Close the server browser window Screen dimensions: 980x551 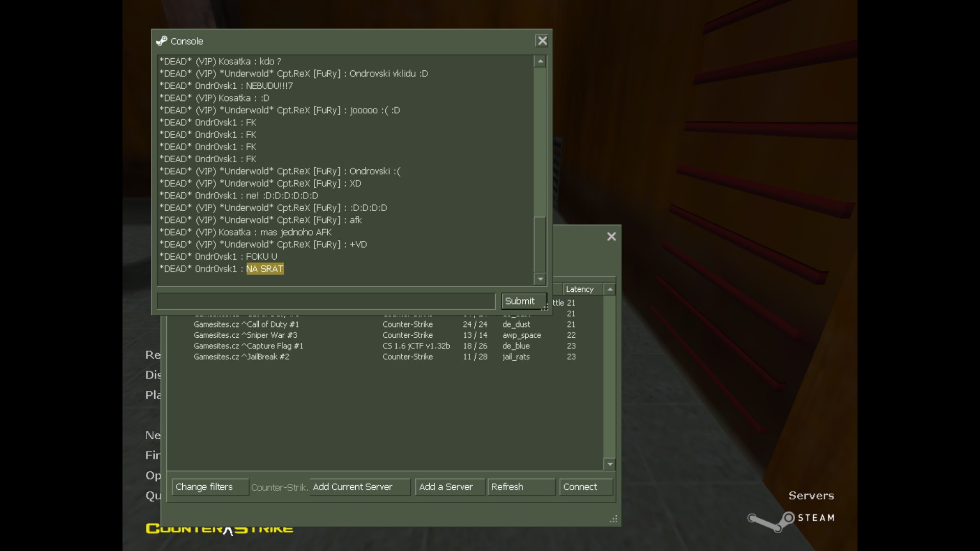tap(611, 237)
